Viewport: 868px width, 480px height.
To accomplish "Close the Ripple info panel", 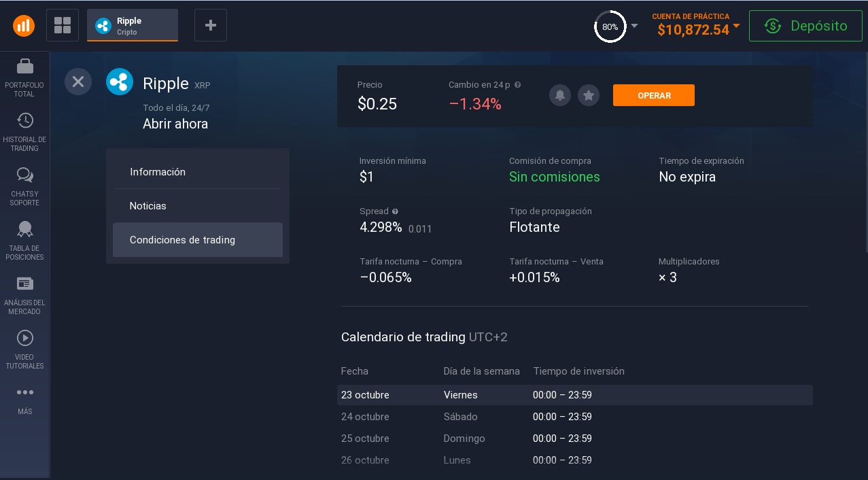I will [78, 82].
